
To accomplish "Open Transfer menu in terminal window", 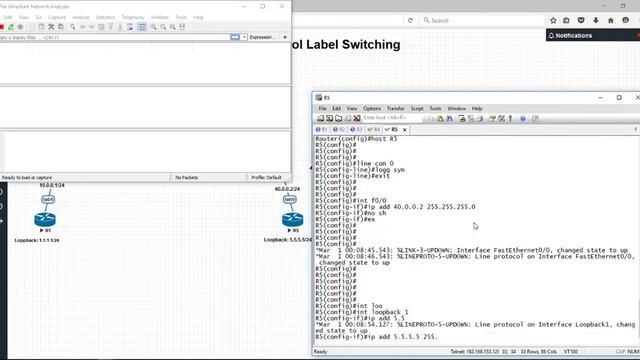I will pyautogui.click(x=396, y=109).
